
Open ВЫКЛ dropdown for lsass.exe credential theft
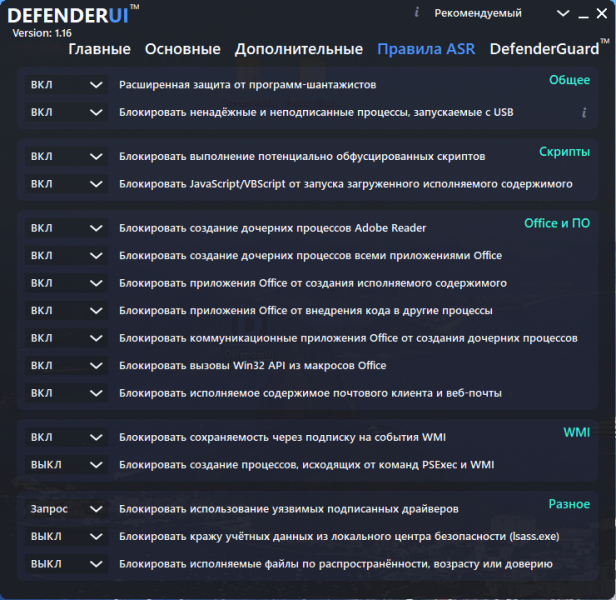(x=66, y=537)
